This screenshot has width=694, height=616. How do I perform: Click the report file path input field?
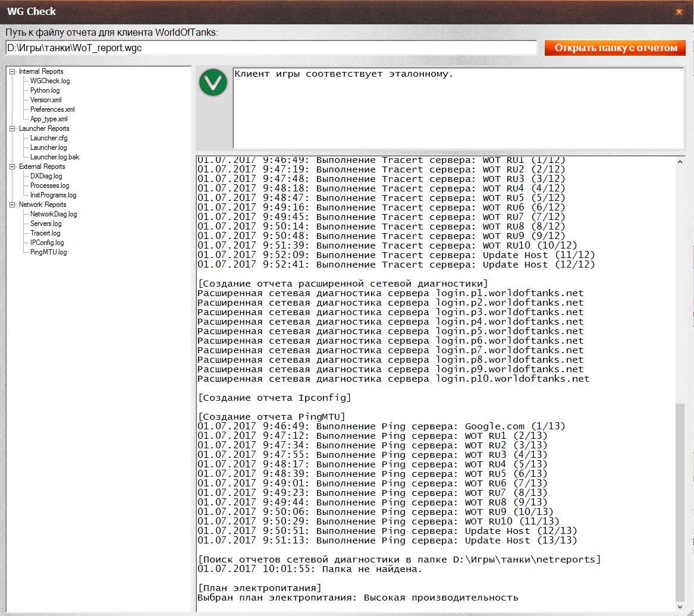(x=271, y=48)
